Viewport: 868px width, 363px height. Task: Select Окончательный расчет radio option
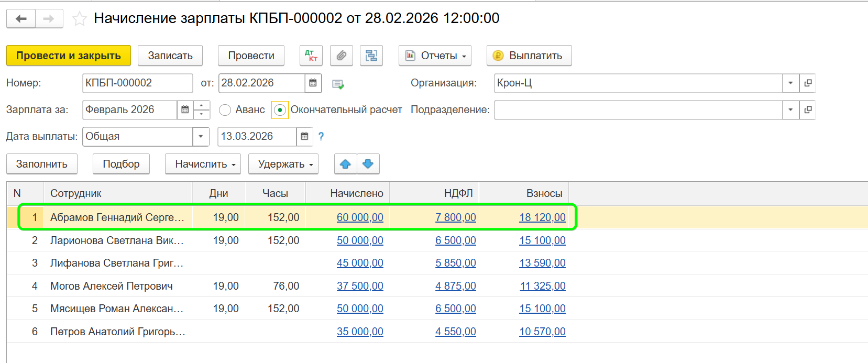pyautogui.click(x=280, y=110)
